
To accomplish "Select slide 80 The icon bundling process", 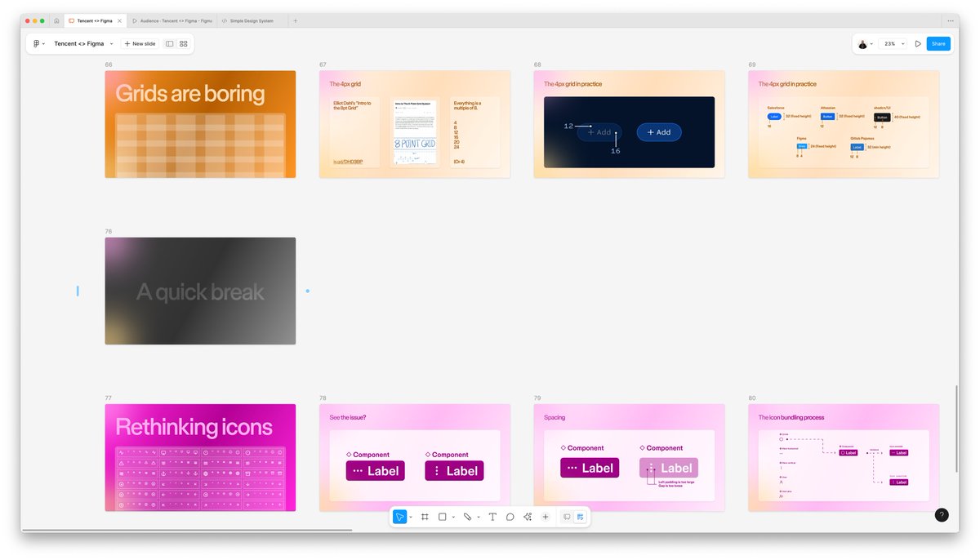I will 844,457.
